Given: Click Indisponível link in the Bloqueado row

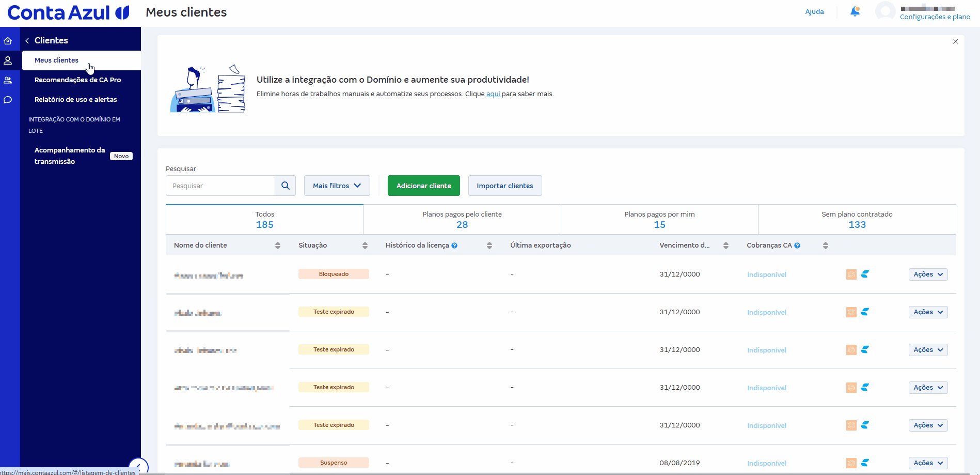Looking at the screenshot, I should [767, 275].
